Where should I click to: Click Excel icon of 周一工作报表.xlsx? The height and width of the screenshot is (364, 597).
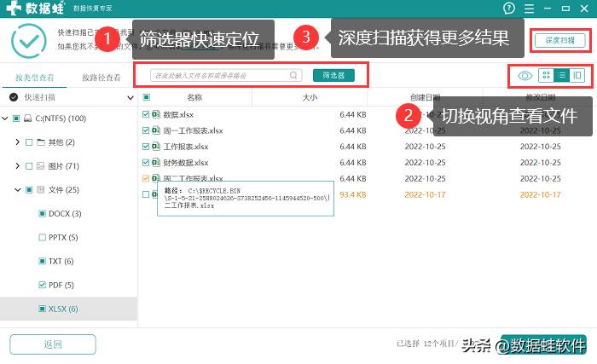[156, 130]
